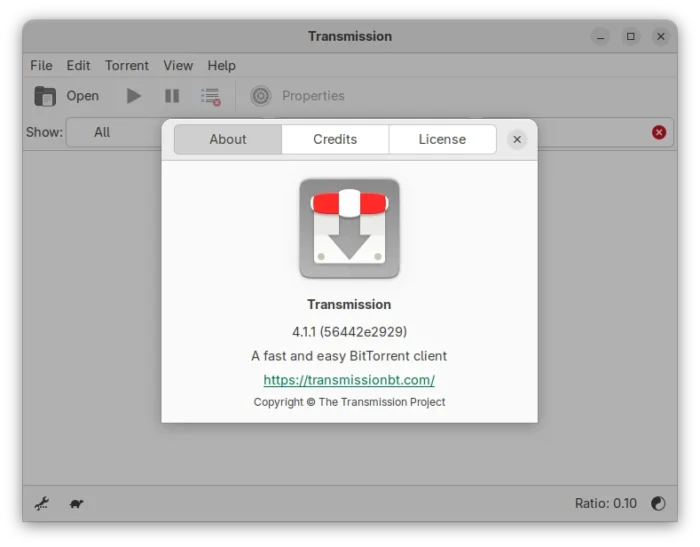Open the View menu

(x=178, y=65)
